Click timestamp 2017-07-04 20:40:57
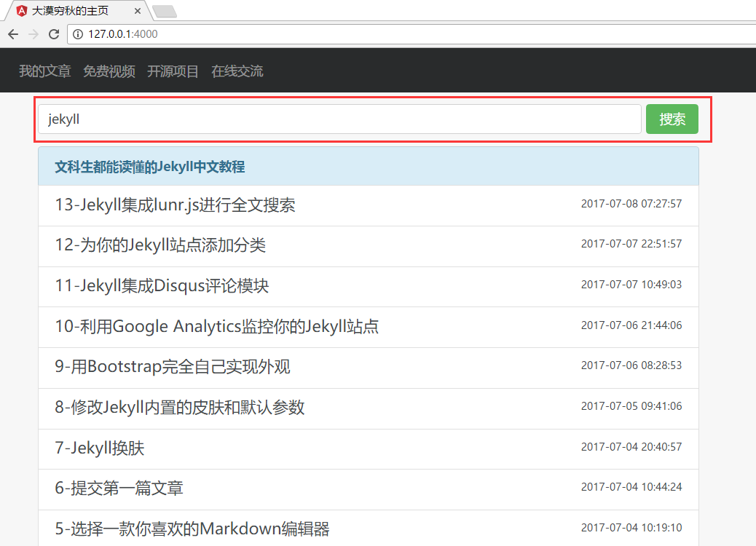 tap(631, 447)
